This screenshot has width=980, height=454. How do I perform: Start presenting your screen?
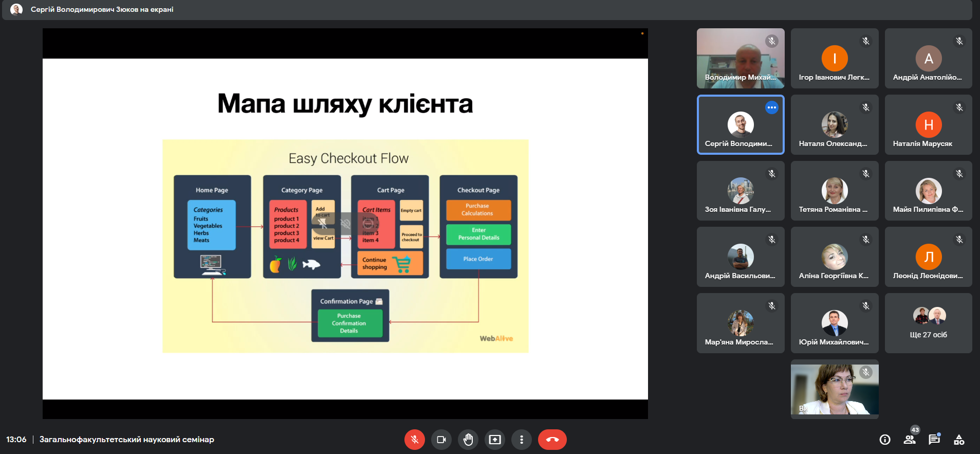click(495, 440)
